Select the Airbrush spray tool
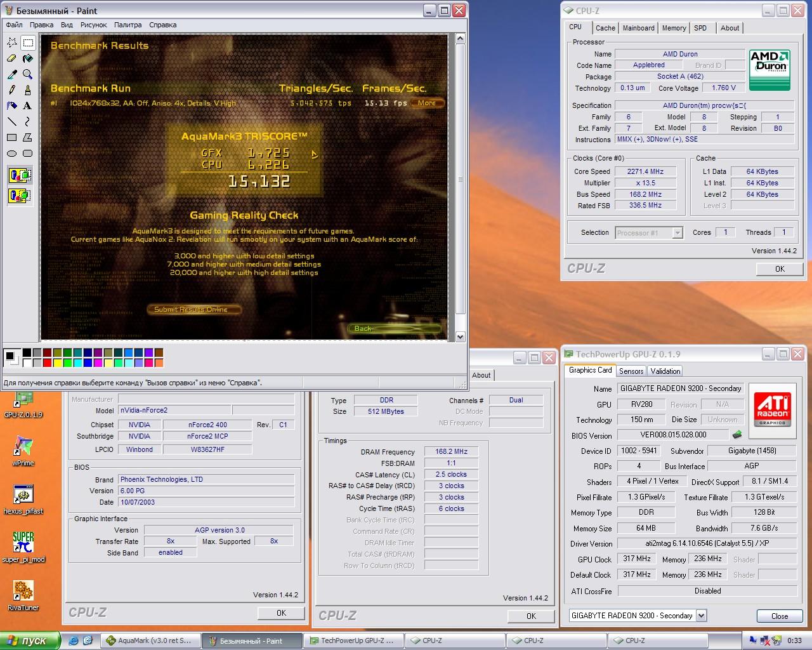Image resolution: width=812 pixels, height=650 pixels. pos(12,105)
